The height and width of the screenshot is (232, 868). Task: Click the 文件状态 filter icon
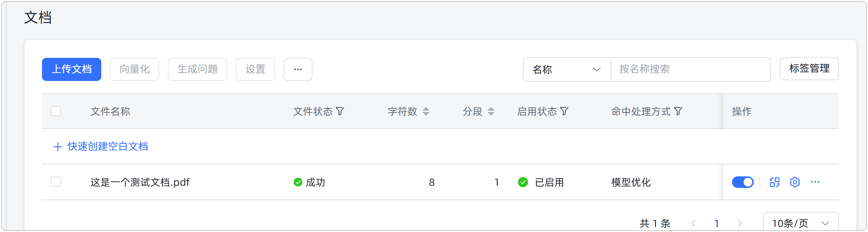[340, 111]
